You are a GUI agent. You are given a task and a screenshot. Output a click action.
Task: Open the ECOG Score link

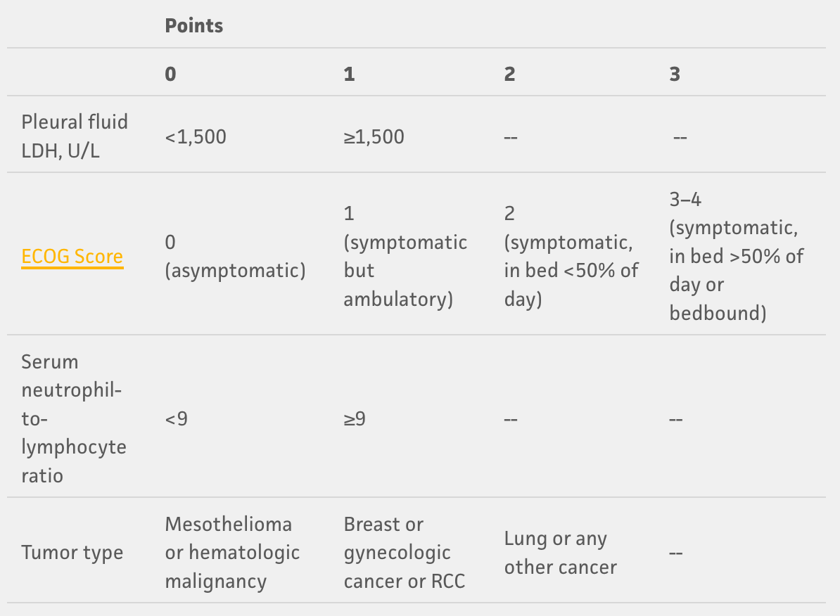[x=72, y=257]
